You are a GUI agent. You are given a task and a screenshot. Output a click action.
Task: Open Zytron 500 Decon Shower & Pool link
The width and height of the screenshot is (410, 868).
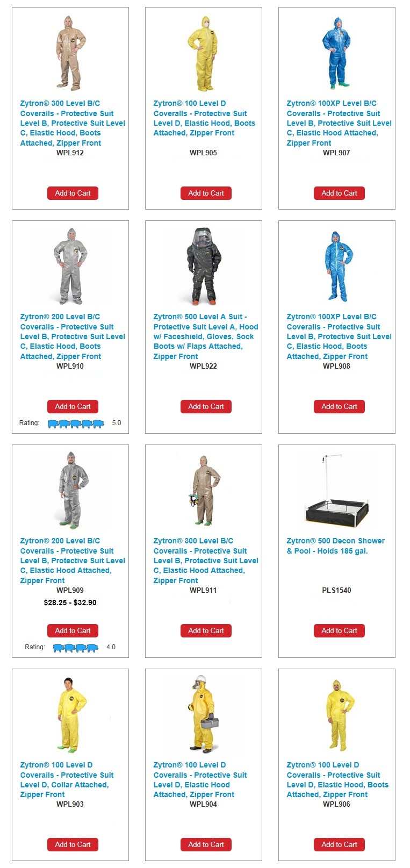coord(336,546)
